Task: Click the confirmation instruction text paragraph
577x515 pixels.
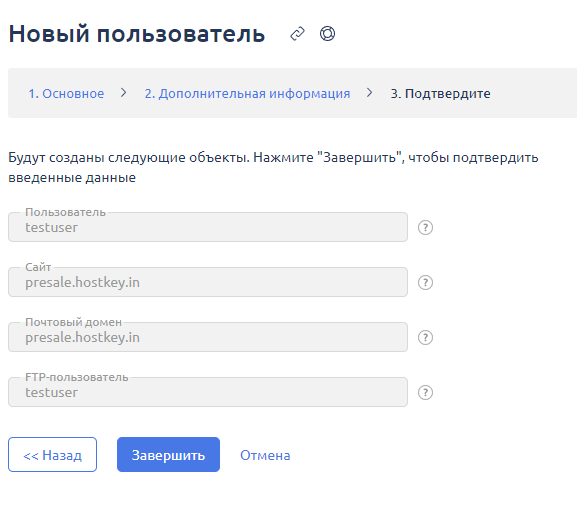Action: tap(273, 167)
